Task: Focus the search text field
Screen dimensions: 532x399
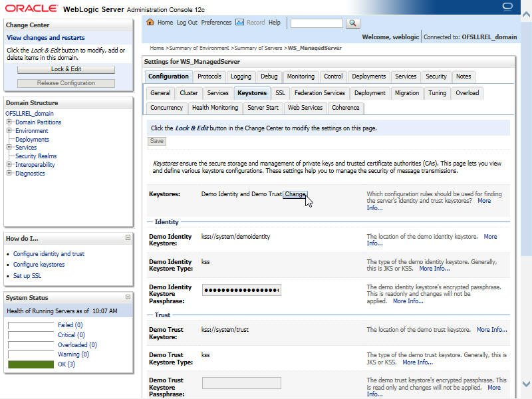Action: click(317, 23)
